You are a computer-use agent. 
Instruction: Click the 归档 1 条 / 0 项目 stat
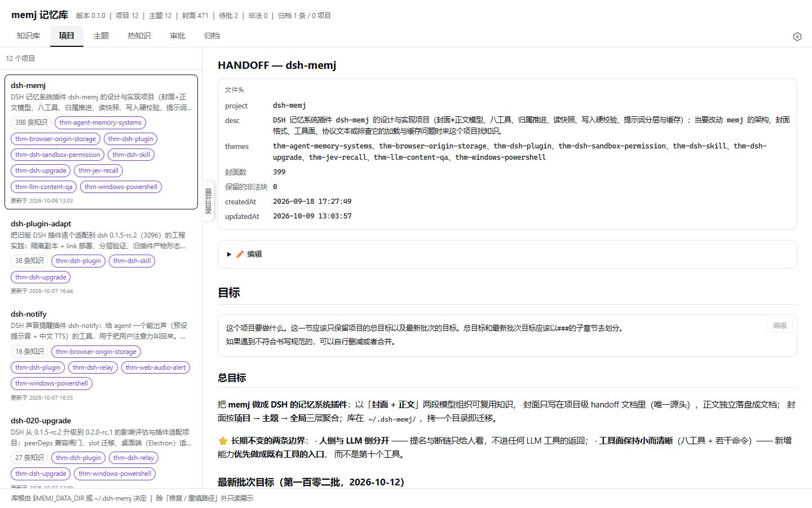pos(304,16)
